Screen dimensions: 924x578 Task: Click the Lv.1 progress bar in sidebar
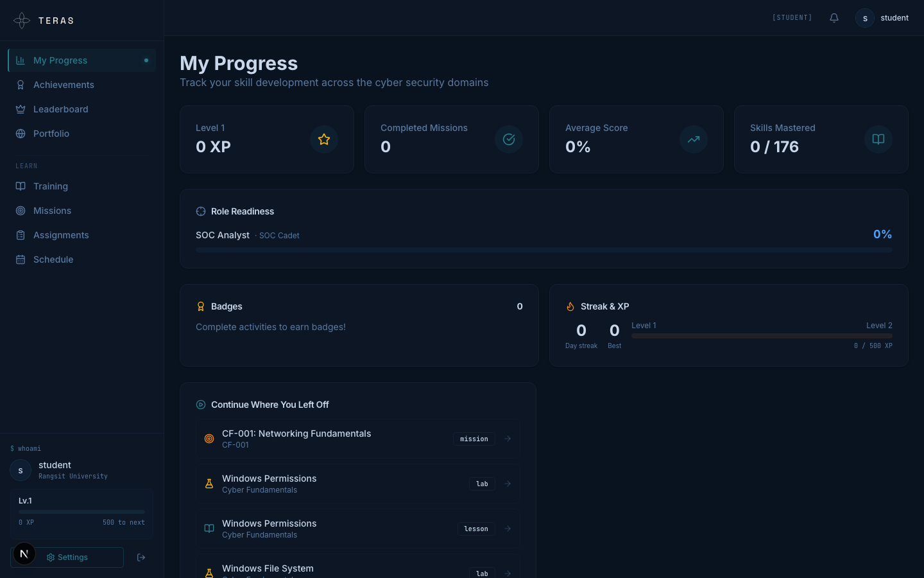coord(81,512)
